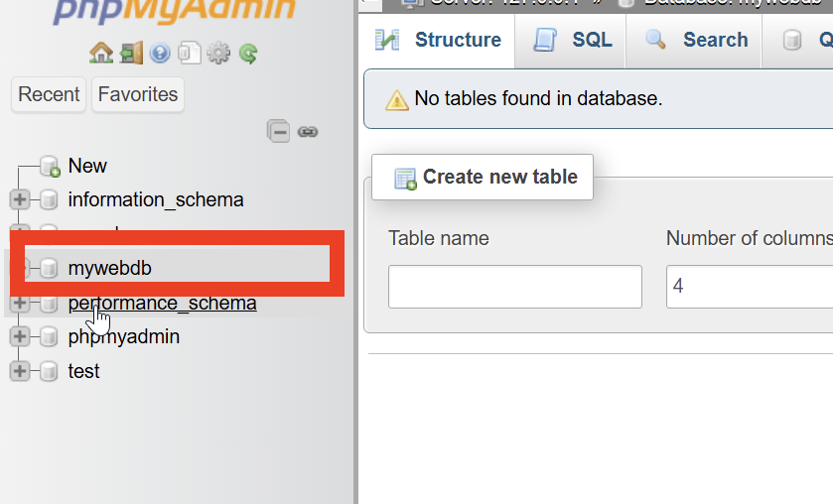Select the mywebdb database

pyautogui.click(x=110, y=268)
